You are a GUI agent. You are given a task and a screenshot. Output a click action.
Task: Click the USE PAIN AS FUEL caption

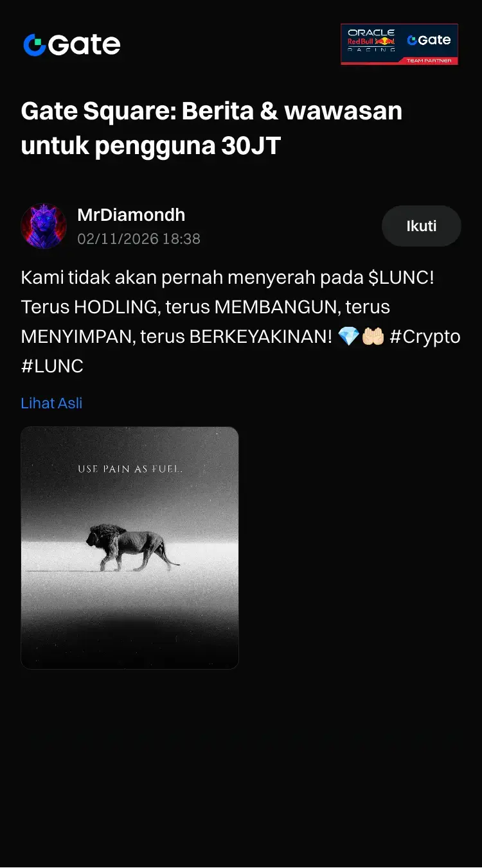tap(130, 469)
